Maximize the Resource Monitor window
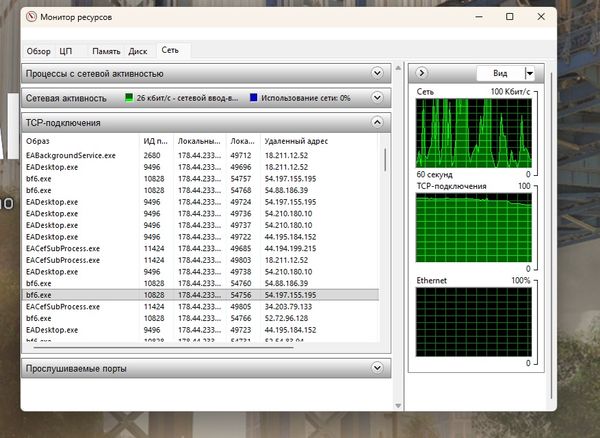Image resolution: width=600 pixels, height=438 pixels. (510, 17)
